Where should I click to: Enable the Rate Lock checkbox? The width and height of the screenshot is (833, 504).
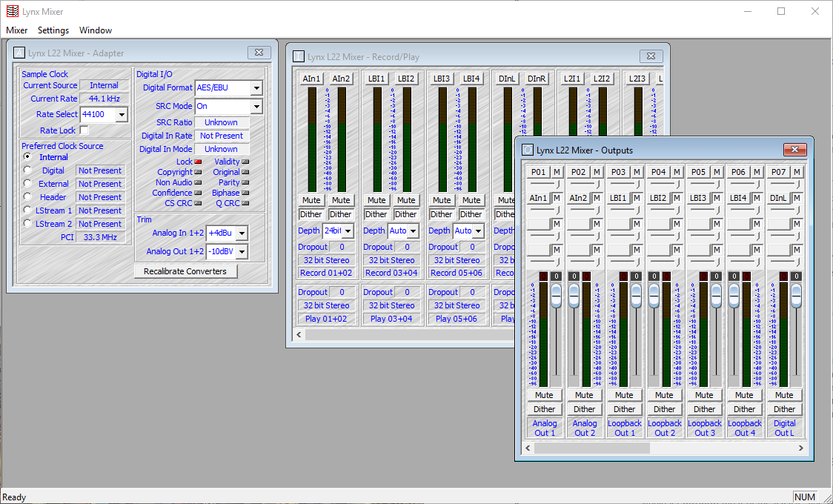(84, 130)
